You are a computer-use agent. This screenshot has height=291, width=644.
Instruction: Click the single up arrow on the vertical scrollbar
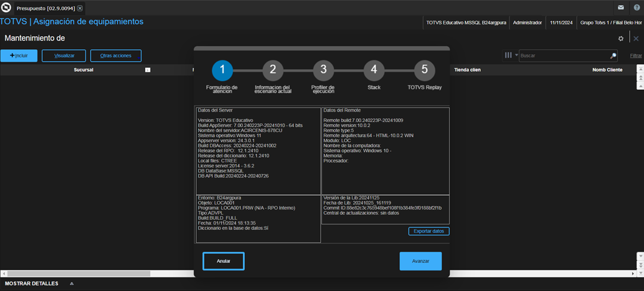(640, 85)
